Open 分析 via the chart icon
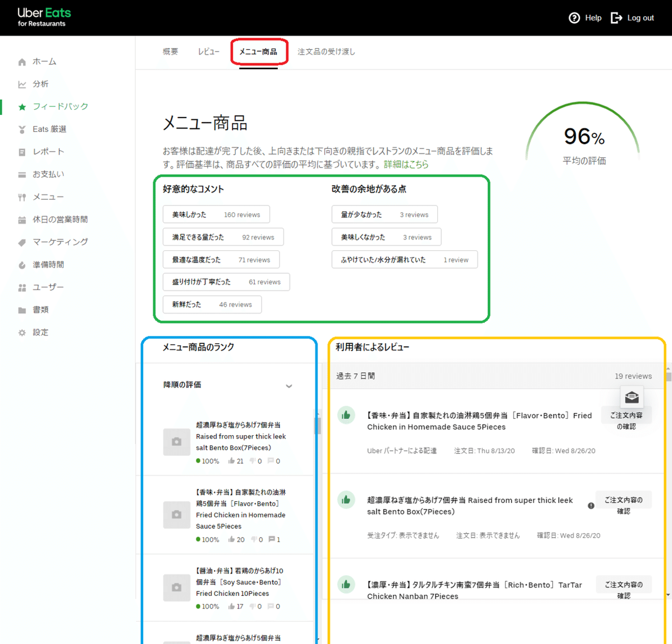This screenshot has height=644, width=672. 22,85
